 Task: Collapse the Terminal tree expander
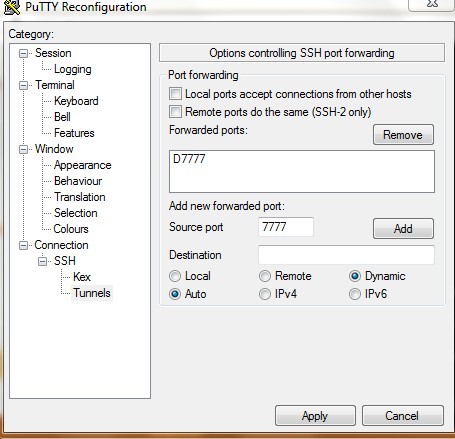(x=23, y=85)
